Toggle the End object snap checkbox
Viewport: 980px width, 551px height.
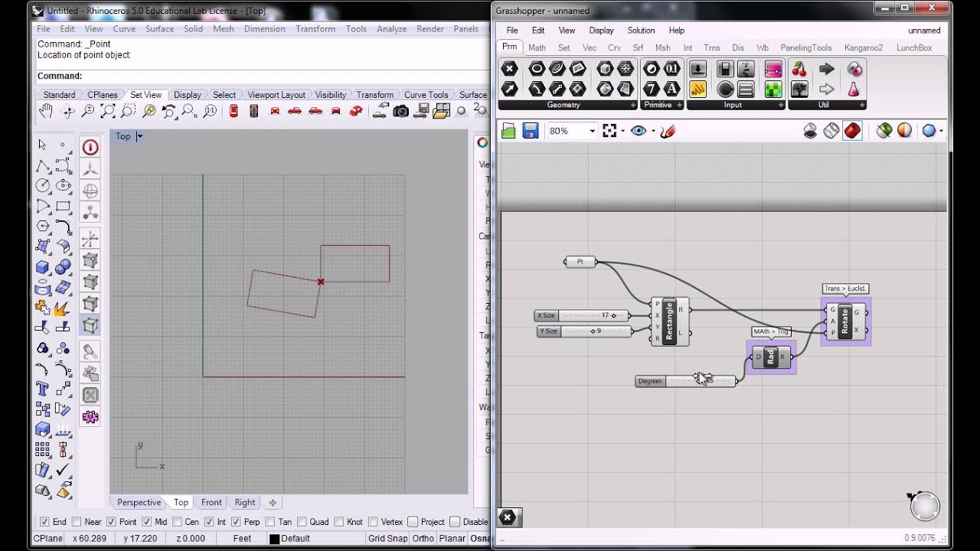(44, 522)
